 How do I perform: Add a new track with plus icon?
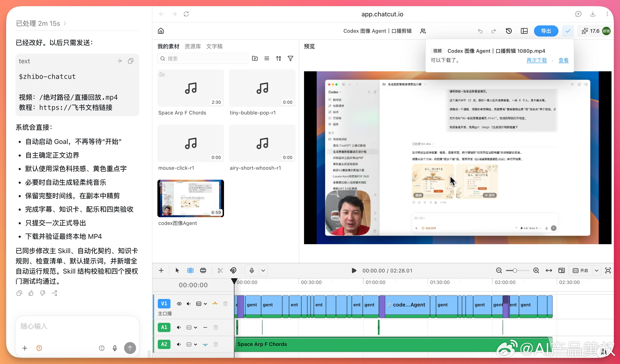point(161,270)
